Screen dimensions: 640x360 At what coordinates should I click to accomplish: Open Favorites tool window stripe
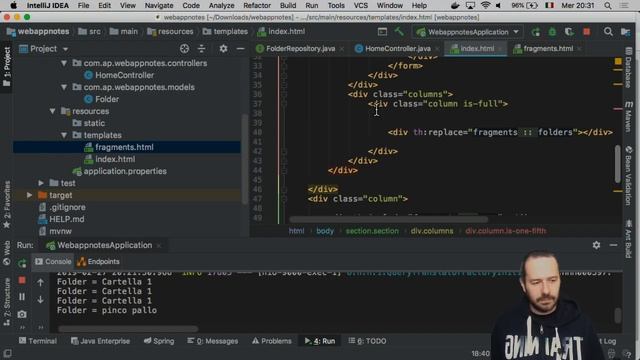(x=7, y=204)
